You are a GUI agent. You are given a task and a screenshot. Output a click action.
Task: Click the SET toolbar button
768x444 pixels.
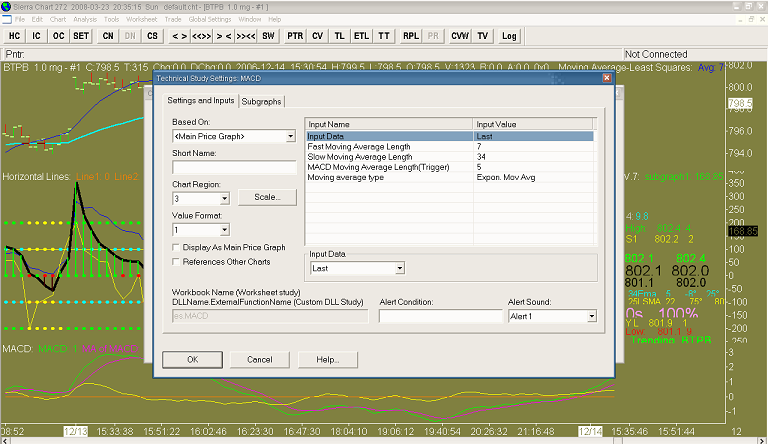(81, 36)
